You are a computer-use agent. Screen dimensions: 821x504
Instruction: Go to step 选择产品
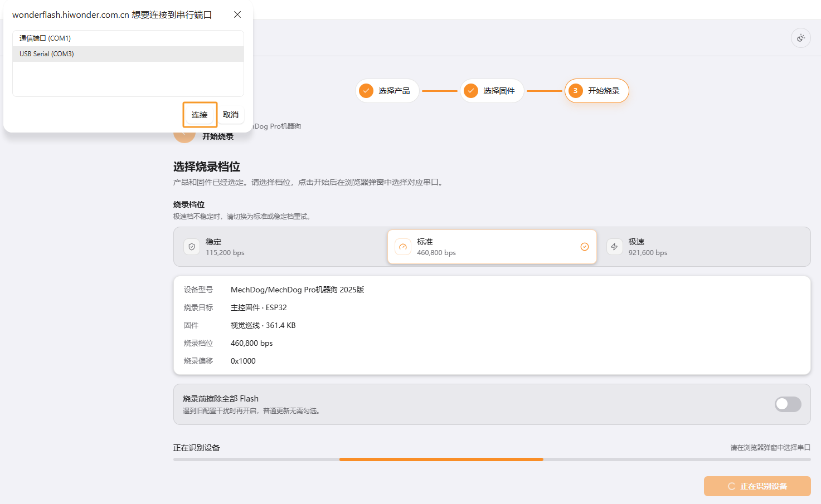click(387, 91)
